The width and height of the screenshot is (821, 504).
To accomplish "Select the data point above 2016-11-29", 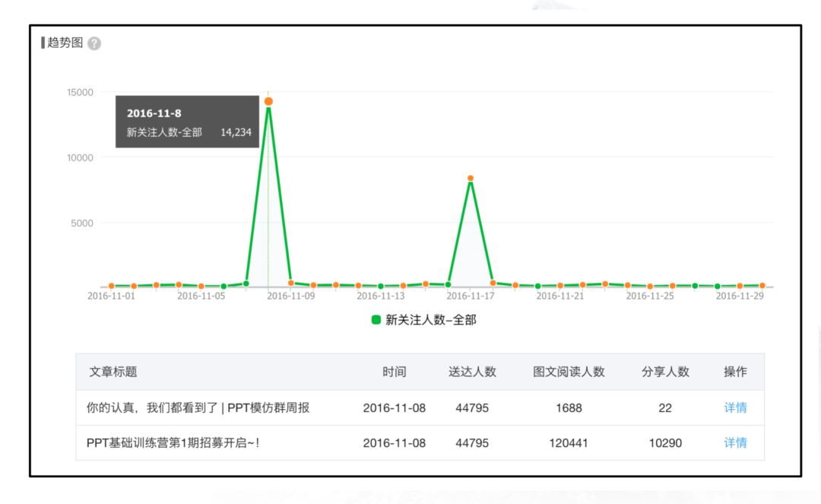I will [x=740, y=286].
